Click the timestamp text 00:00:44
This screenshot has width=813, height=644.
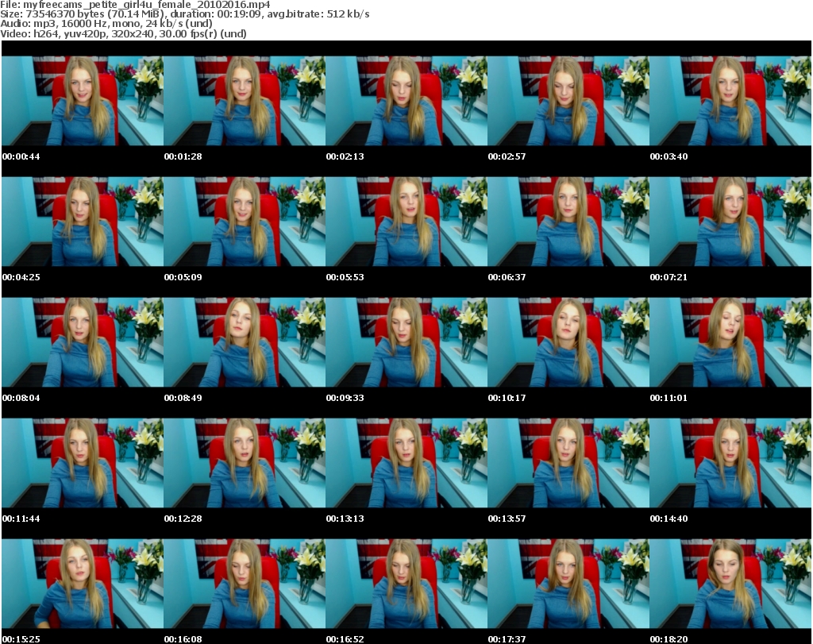coord(21,156)
